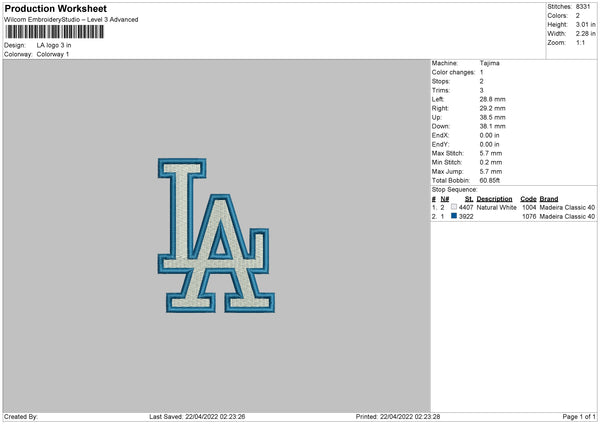
Task: Click the barcode under the worksheet title
Action: point(54,32)
